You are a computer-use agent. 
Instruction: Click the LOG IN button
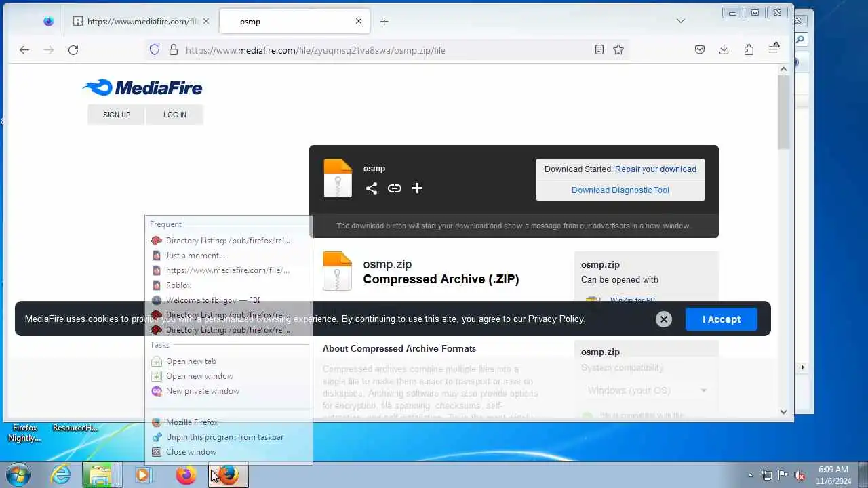pyautogui.click(x=175, y=115)
